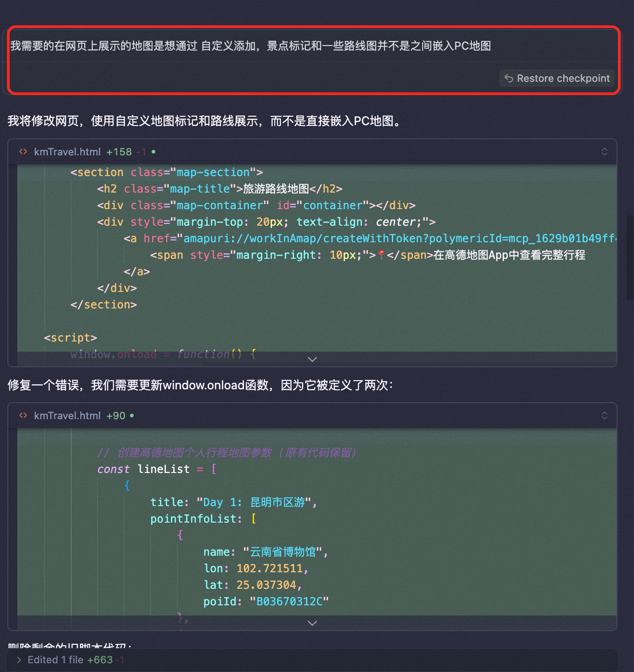Click the red map pin emoji in the code
634x672 pixels.
381,255
